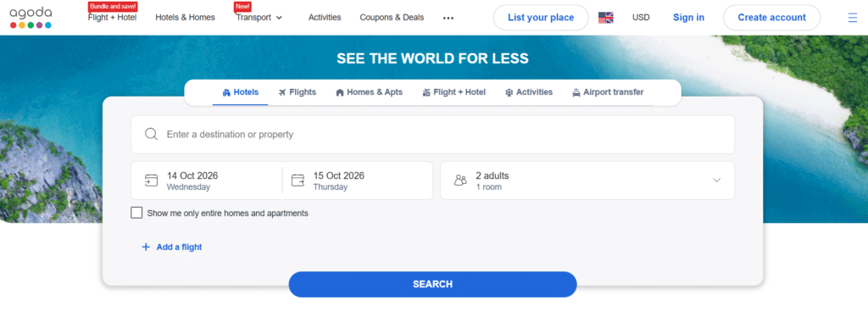Open the more options ellipsis in navigation

448,18
